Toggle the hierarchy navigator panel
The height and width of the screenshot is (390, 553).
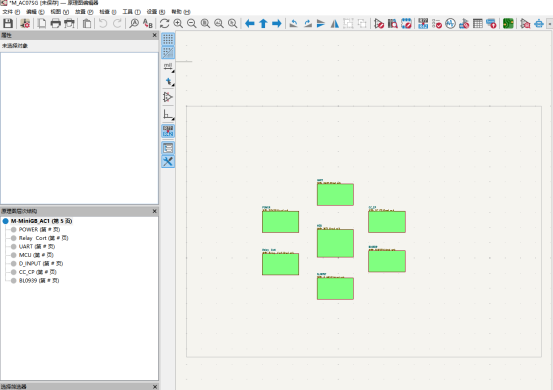point(168,148)
